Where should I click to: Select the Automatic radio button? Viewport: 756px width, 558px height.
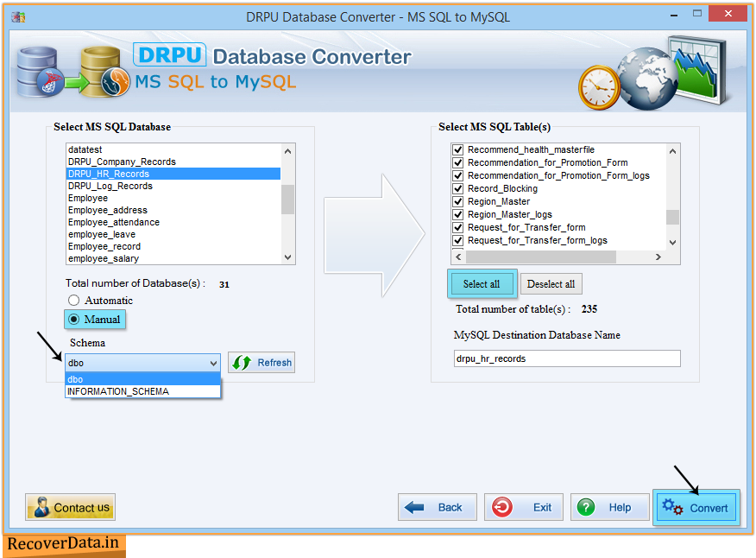[73, 301]
